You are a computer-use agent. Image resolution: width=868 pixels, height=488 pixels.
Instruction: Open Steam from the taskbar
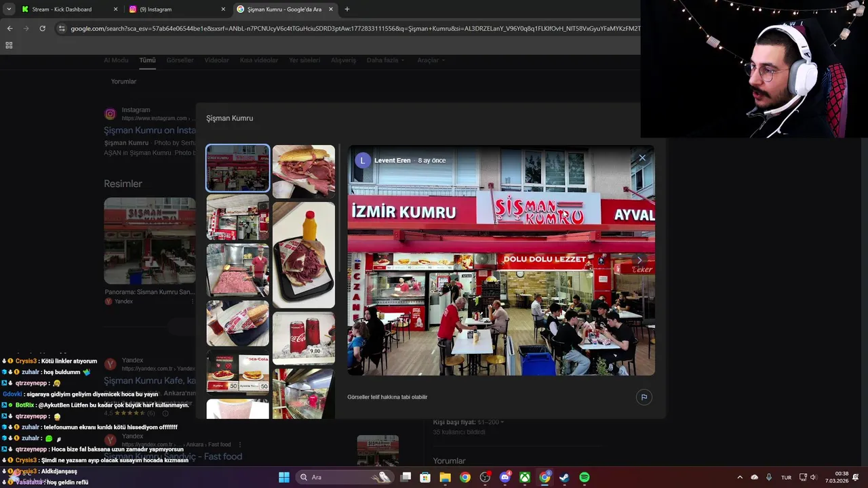pos(564,477)
